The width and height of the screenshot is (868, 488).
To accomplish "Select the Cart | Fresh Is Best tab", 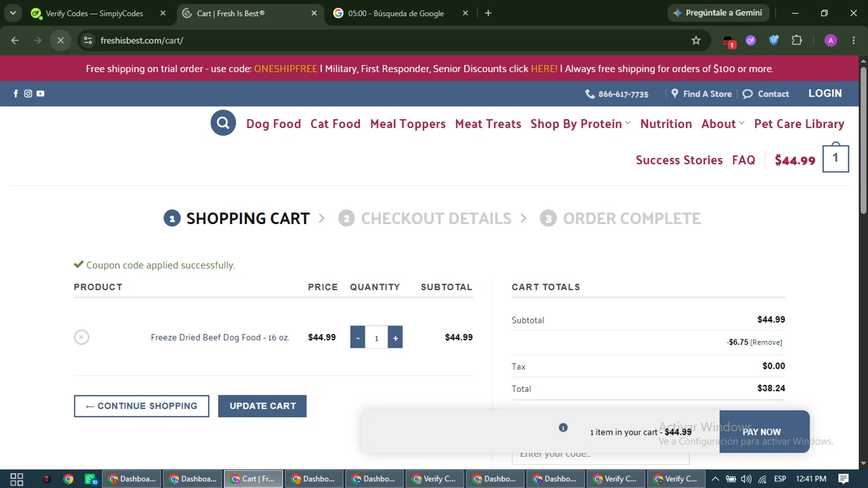I will click(231, 13).
